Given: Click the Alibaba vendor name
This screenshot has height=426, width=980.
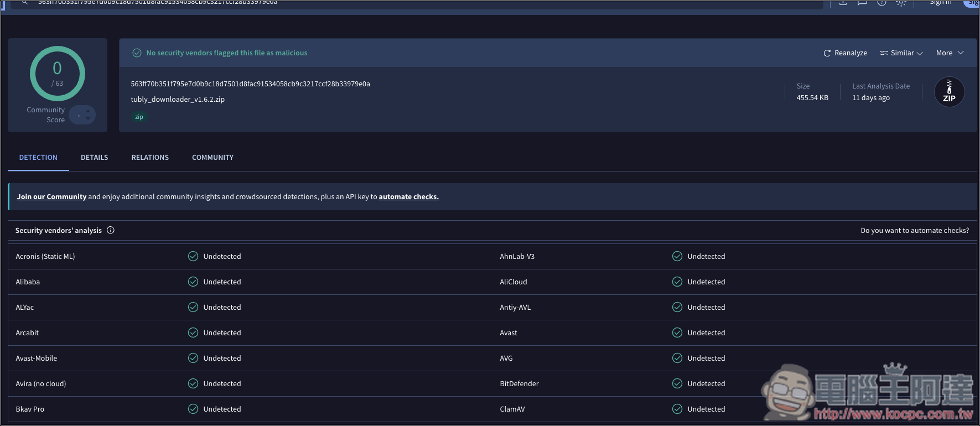Looking at the screenshot, I should (28, 282).
